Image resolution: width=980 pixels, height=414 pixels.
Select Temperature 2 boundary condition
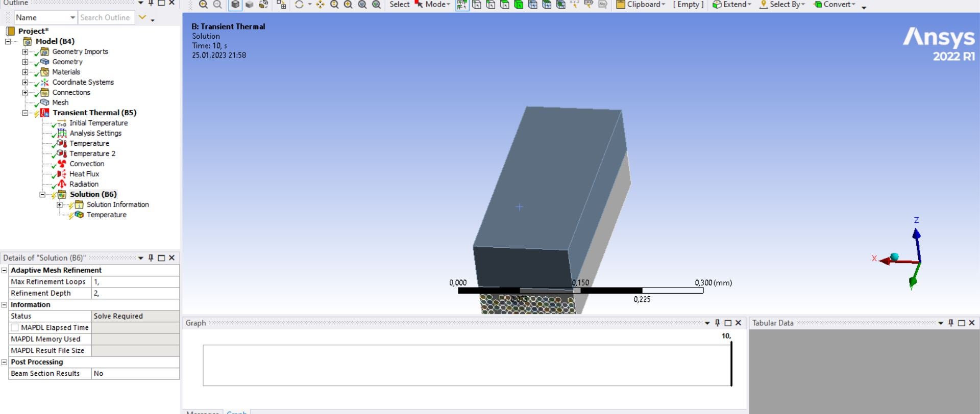click(x=92, y=153)
